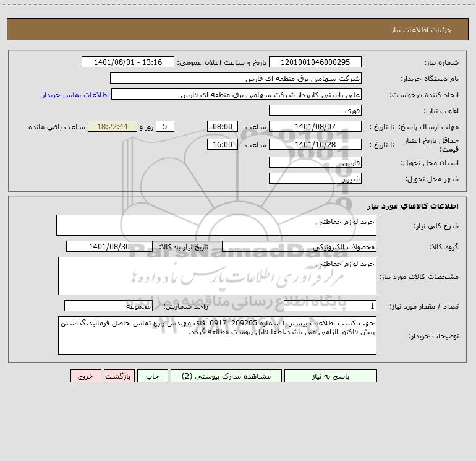Click the request creator name field

click(x=236, y=94)
